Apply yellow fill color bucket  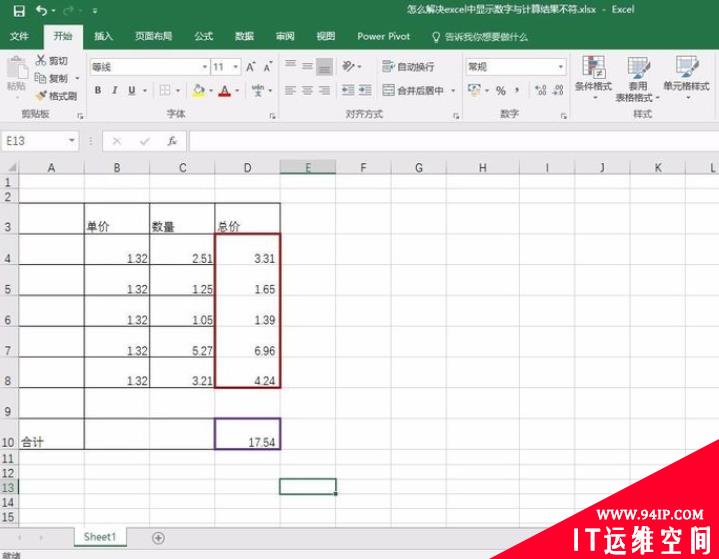click(x=199, y=90)
